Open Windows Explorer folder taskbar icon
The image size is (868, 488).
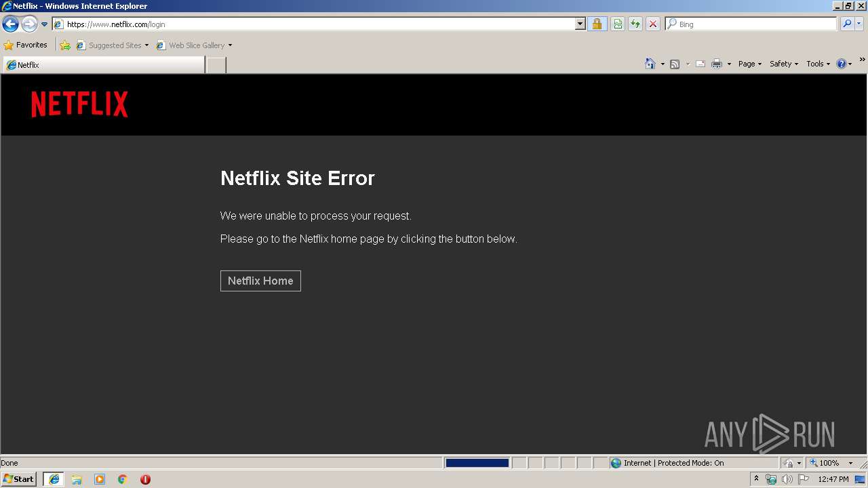pyautogui.click(x=77, y=479)
